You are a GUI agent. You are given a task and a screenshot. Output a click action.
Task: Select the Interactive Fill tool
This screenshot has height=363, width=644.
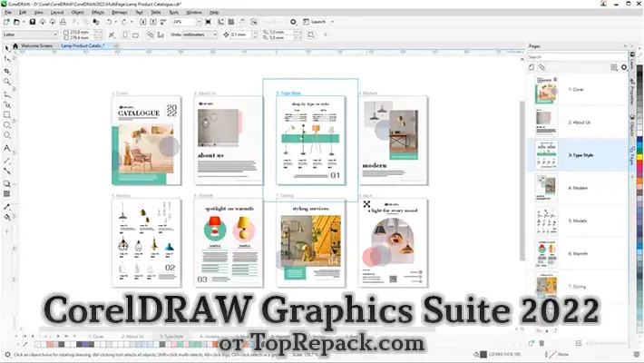click(x=6, y=217)
